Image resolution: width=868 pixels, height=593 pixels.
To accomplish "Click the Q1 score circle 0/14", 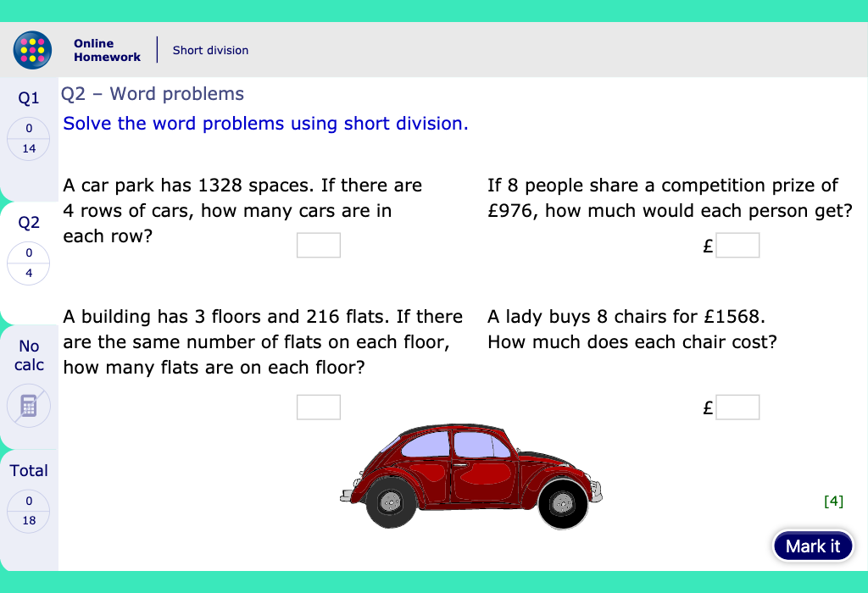I will (29, 138).
